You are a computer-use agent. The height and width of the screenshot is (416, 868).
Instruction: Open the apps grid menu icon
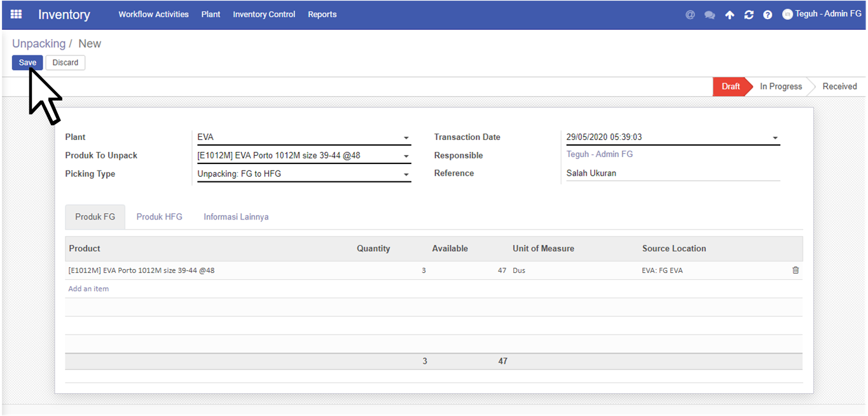pos(16,14)
